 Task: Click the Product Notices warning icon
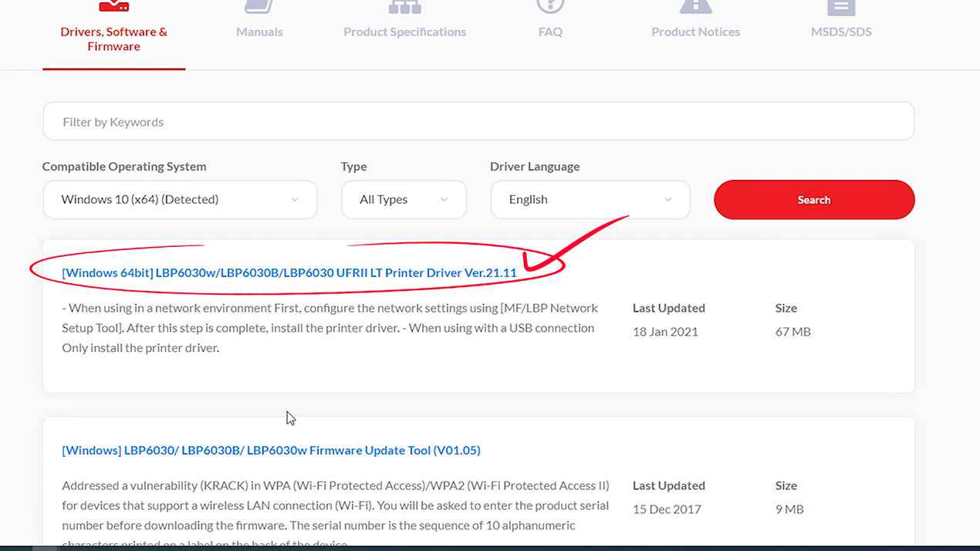point(695,6)
